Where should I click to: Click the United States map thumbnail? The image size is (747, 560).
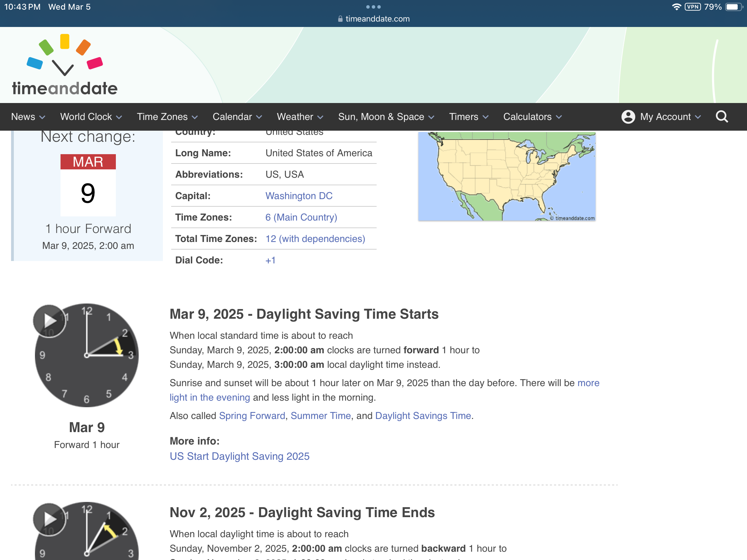coord(507,176)
